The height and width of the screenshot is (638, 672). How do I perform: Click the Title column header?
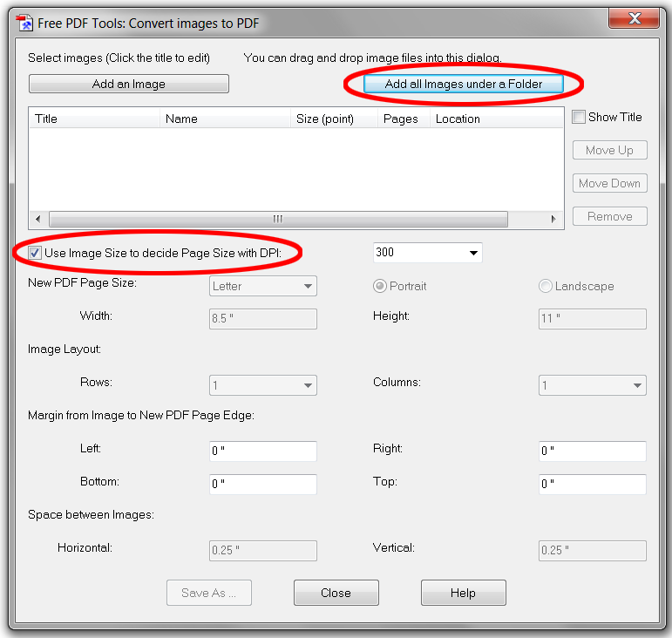click(94, 119)
